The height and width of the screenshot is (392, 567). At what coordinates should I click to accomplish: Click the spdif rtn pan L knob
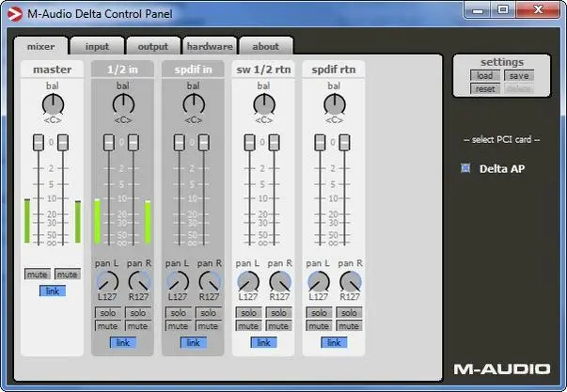318,282
